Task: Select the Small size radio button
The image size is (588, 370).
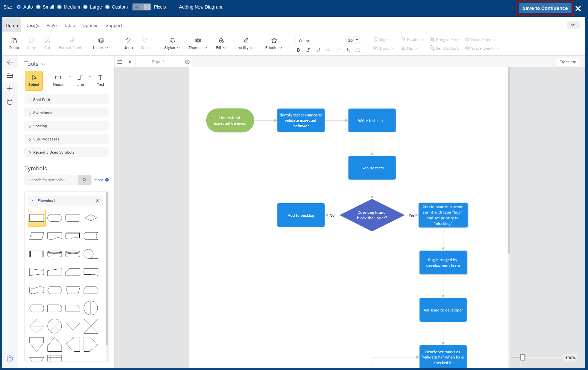Action: [38, 7]
